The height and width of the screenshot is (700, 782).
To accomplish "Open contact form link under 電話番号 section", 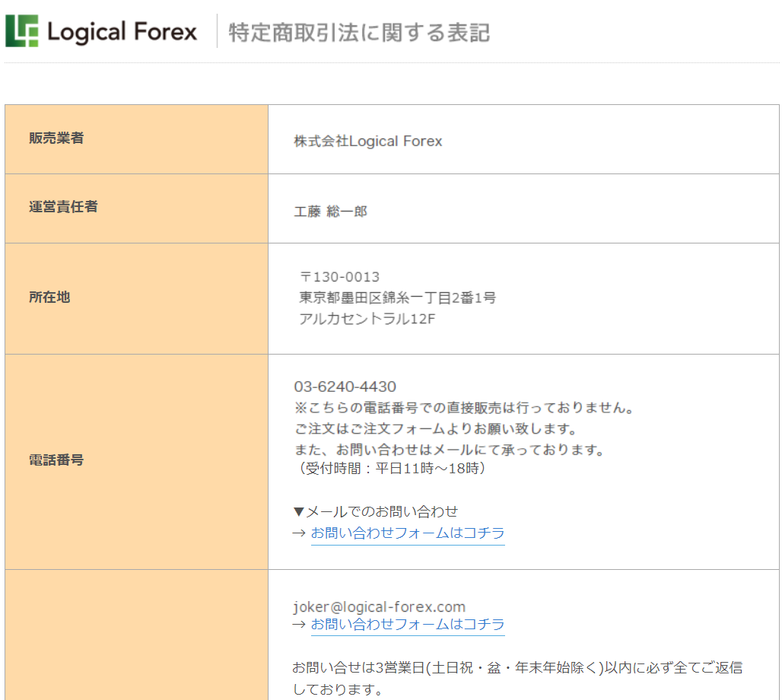I will click(x=408, y=533).
